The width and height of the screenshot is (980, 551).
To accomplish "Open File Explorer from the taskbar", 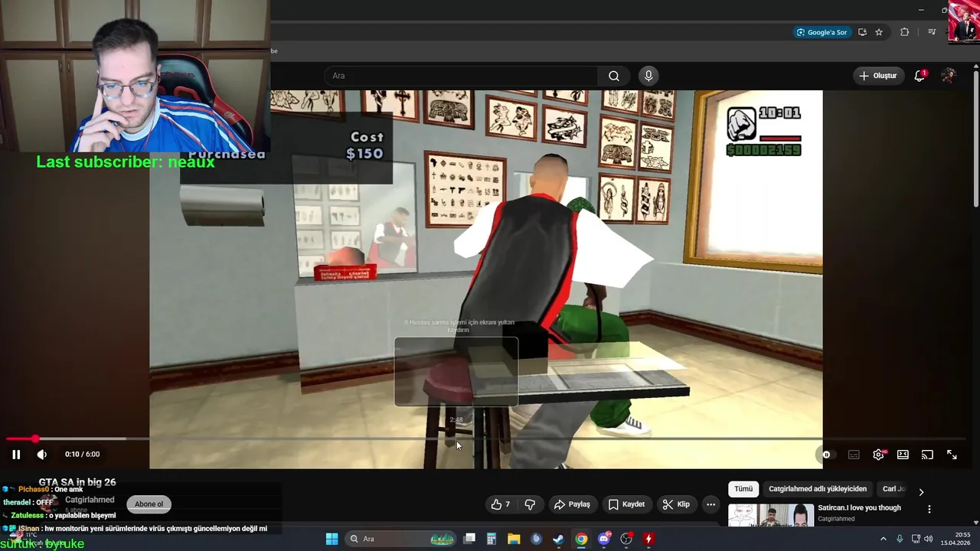I will click(514, 539).
